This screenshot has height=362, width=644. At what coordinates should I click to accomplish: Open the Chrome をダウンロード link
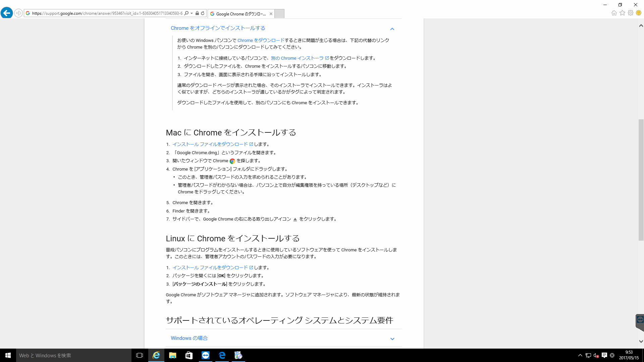tap(261, 40)
